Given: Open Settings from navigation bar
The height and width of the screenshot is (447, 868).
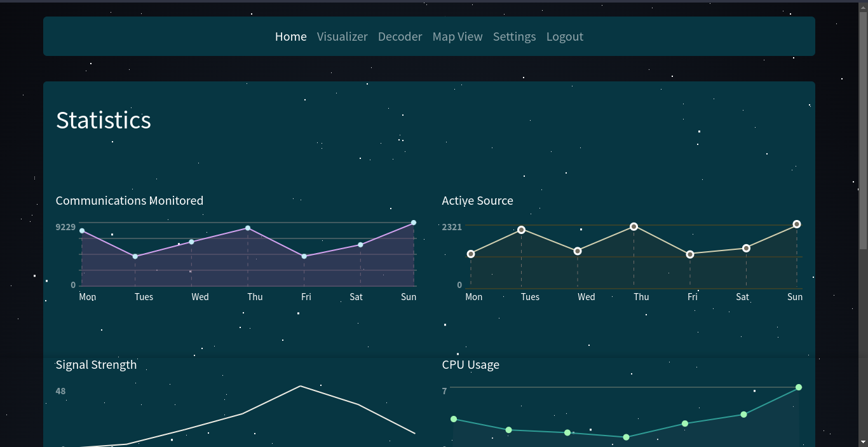Looking at the screenshot, I should [514, 37].
